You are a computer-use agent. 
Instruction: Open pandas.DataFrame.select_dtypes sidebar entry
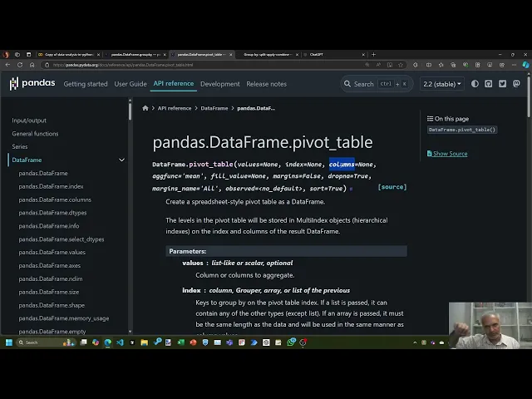pyautogui.click(x=62, y=239)
